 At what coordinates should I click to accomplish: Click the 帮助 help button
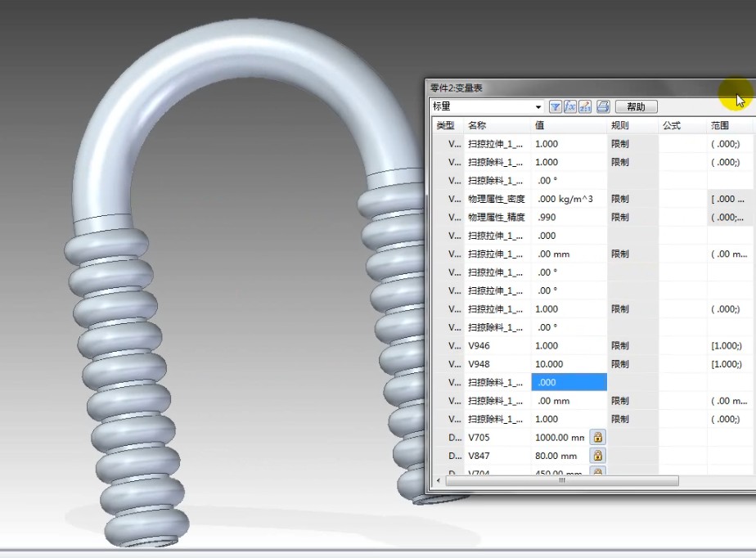coord(636,106)
